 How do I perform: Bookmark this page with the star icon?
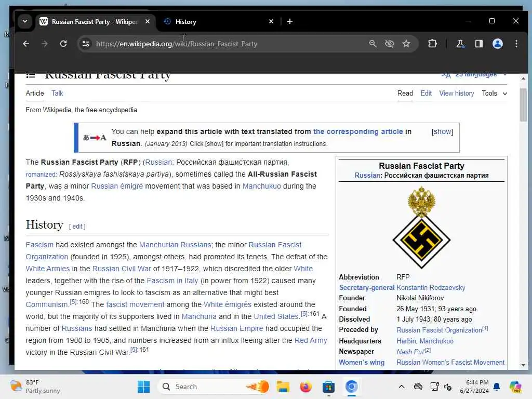point(406,44)
